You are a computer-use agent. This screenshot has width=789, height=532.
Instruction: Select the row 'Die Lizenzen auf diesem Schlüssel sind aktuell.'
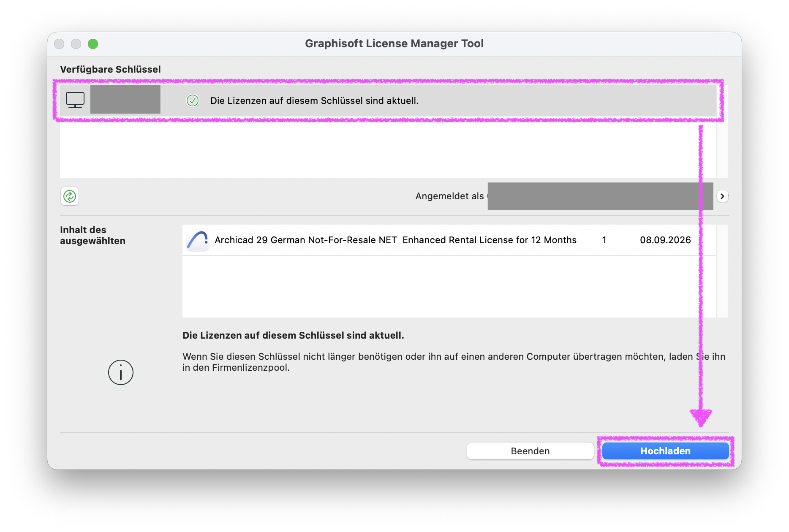[388, 100]
